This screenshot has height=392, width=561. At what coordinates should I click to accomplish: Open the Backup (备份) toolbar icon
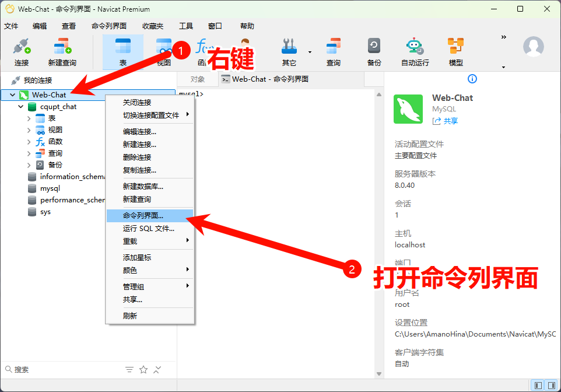374,52
